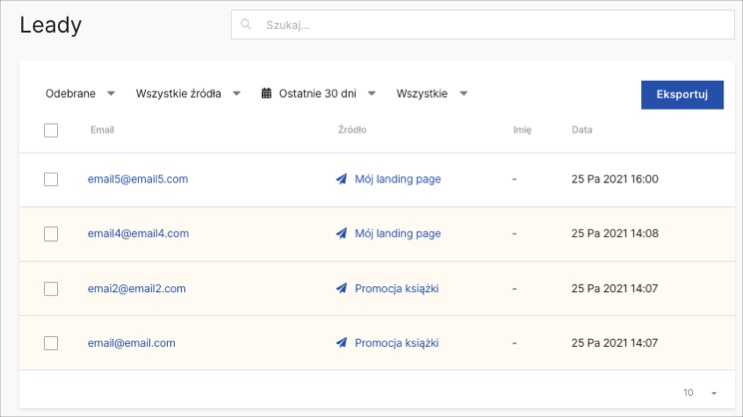Click the Data column header
Viewport: 743px width, 417px height.
[x=582, y=130]
